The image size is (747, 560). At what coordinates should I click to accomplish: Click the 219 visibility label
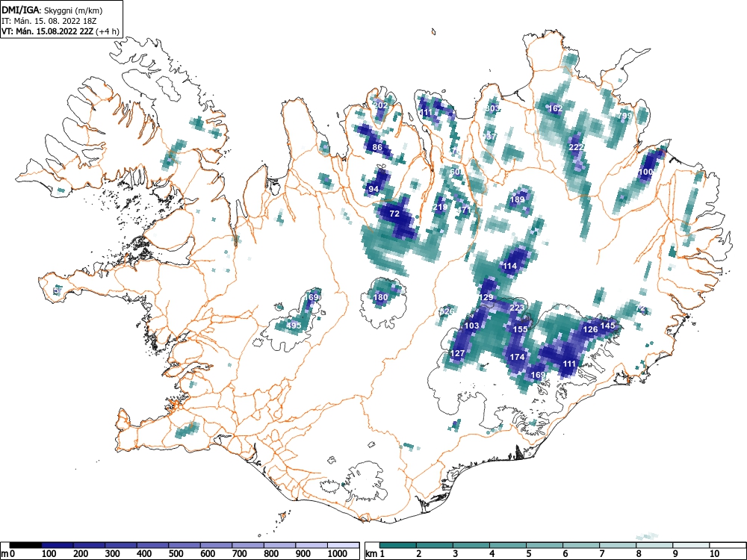pyautogui.click(x=440, y=207)
